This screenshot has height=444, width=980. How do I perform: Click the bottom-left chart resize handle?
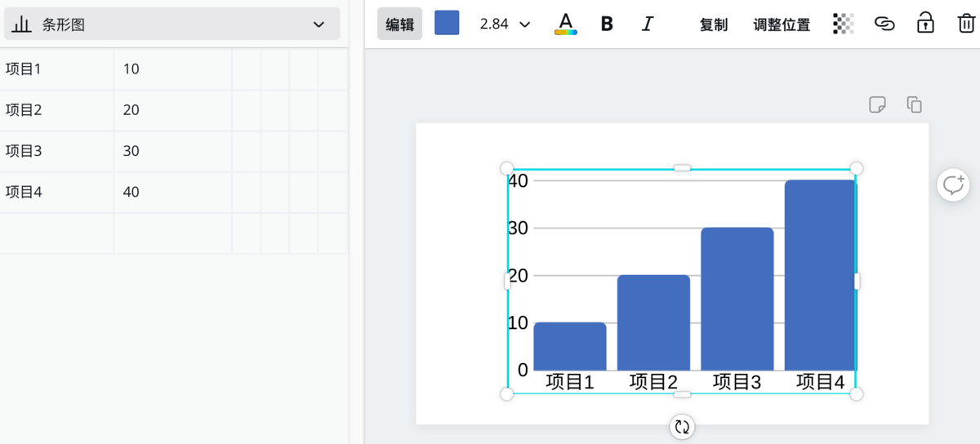coord(506,394)
